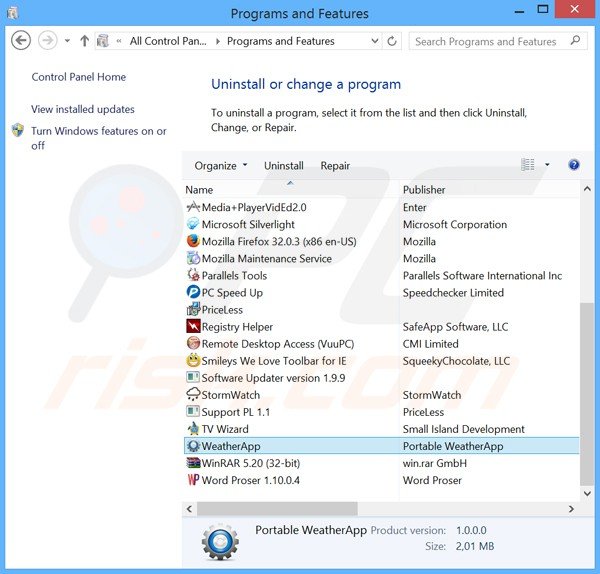Open Turn Windows features on or off
Viewport: 600px width, 574px height.
[99, 138]
